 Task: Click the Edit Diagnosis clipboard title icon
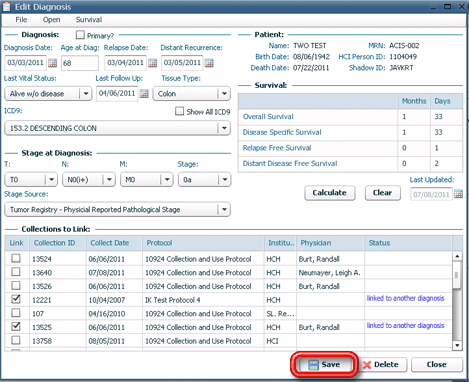pos(7,7)
